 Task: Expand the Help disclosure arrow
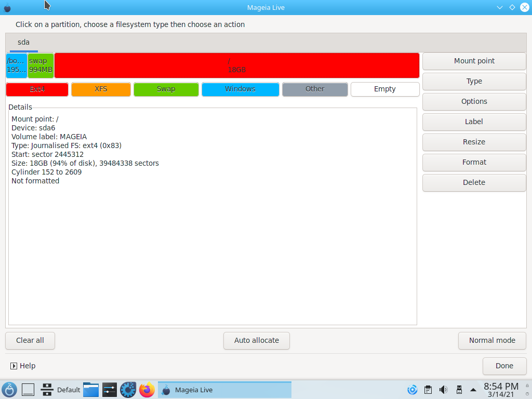click(14, 366)
